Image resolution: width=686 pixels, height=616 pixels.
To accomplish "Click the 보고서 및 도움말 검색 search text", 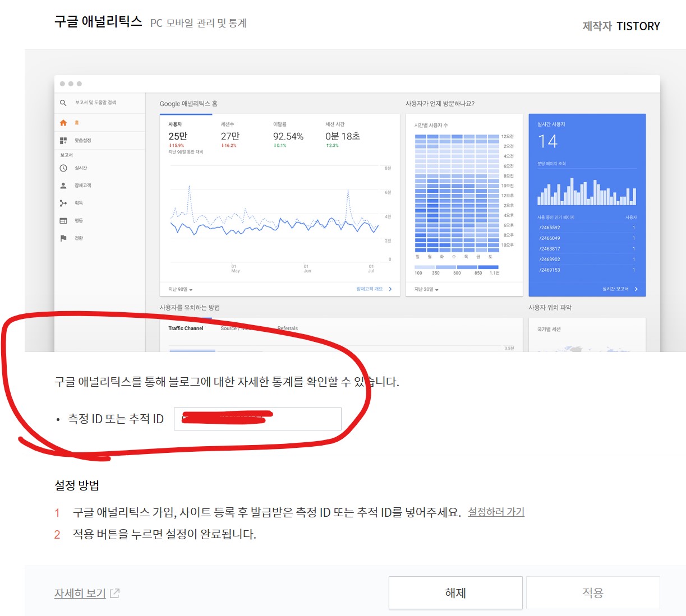I will (96, 103).
